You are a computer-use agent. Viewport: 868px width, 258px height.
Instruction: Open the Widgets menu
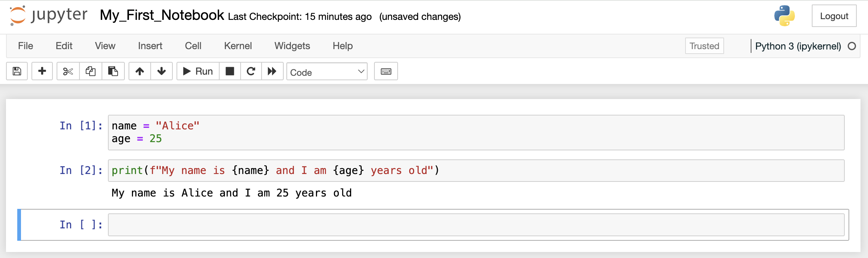292,46
